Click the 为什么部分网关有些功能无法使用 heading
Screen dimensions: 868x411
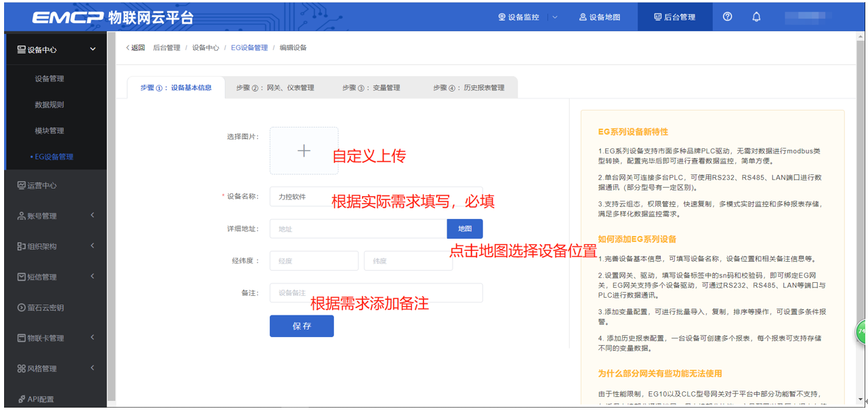[x=660, y=374]
